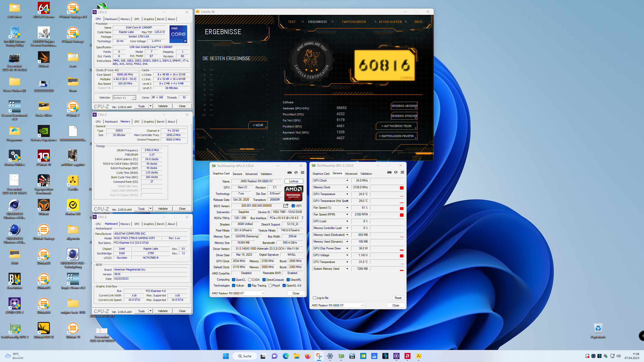Open Firefox from the taskbar
The height and width of the screenshot is (362, 644).
click(308, 356)
